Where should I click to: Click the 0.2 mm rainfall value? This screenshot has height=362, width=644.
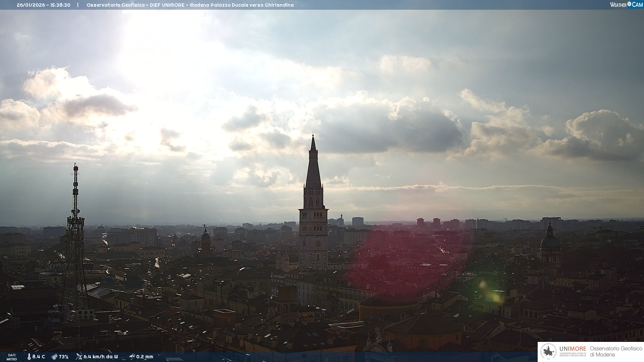pos(145,357)
